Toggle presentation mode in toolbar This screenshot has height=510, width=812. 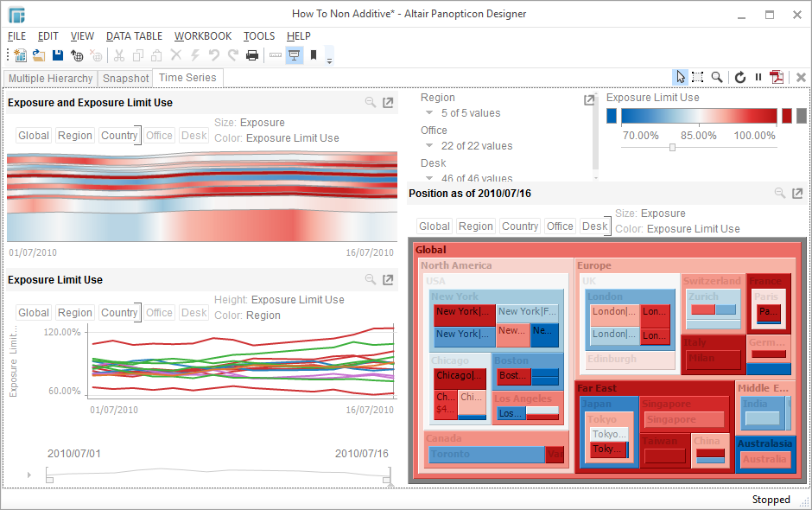point(295,55)
